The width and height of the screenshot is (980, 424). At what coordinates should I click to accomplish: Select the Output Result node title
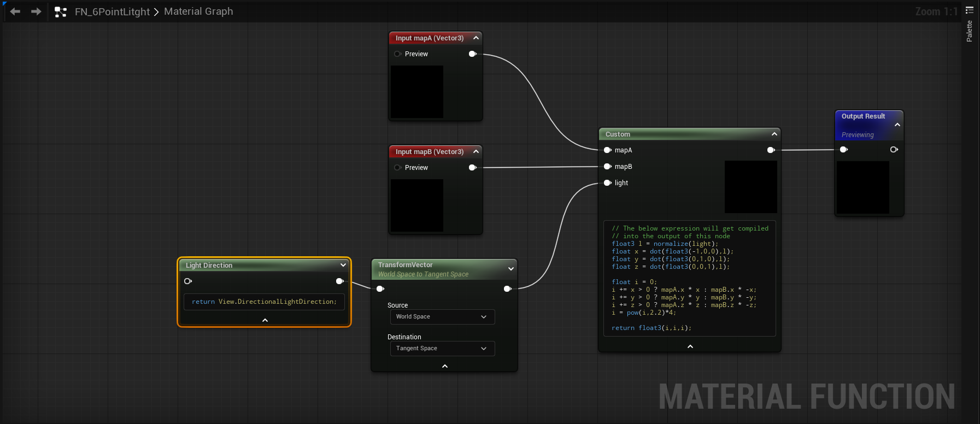coord(863,116)
